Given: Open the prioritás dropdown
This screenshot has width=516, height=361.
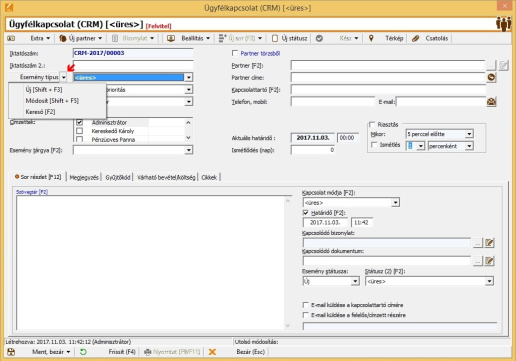Looking at the screenshot, I should tap(189, 89).
